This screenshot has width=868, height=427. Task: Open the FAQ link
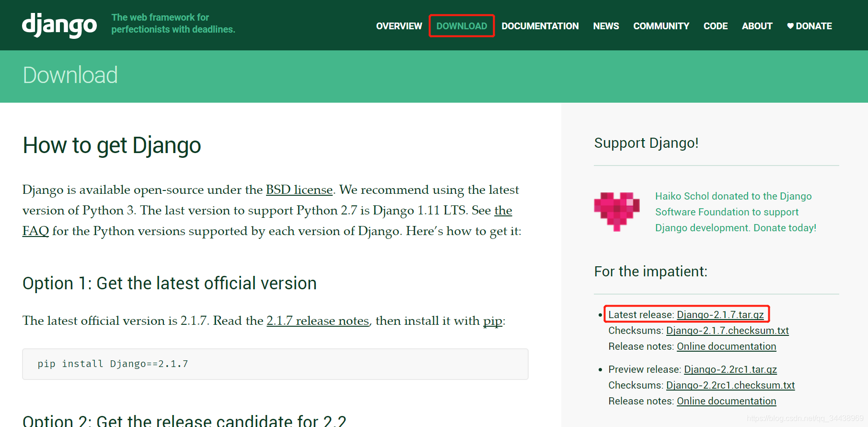(x=35, y=231)
